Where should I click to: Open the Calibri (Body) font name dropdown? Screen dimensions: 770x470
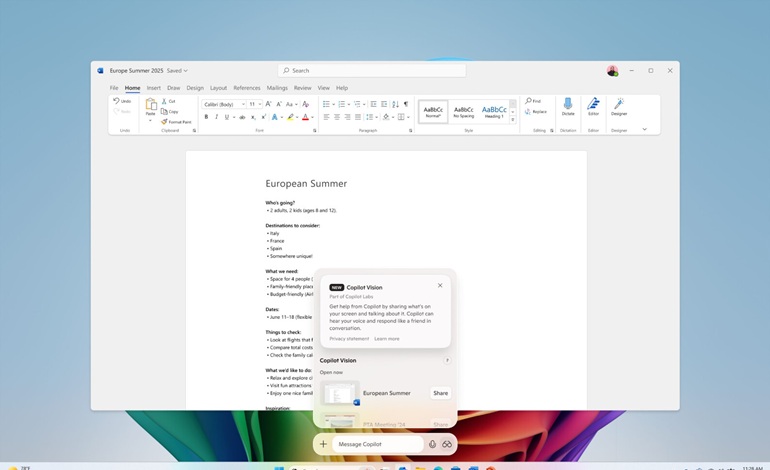pos(243,105)
